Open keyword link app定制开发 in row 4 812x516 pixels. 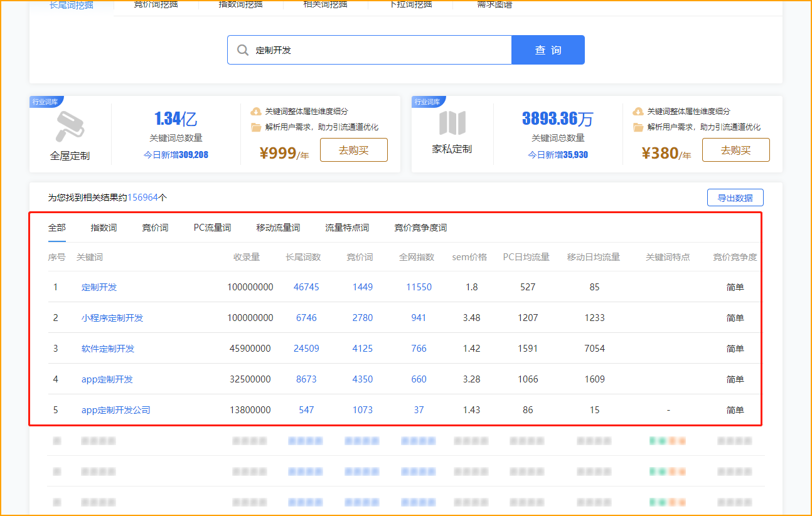click(107, 379)
